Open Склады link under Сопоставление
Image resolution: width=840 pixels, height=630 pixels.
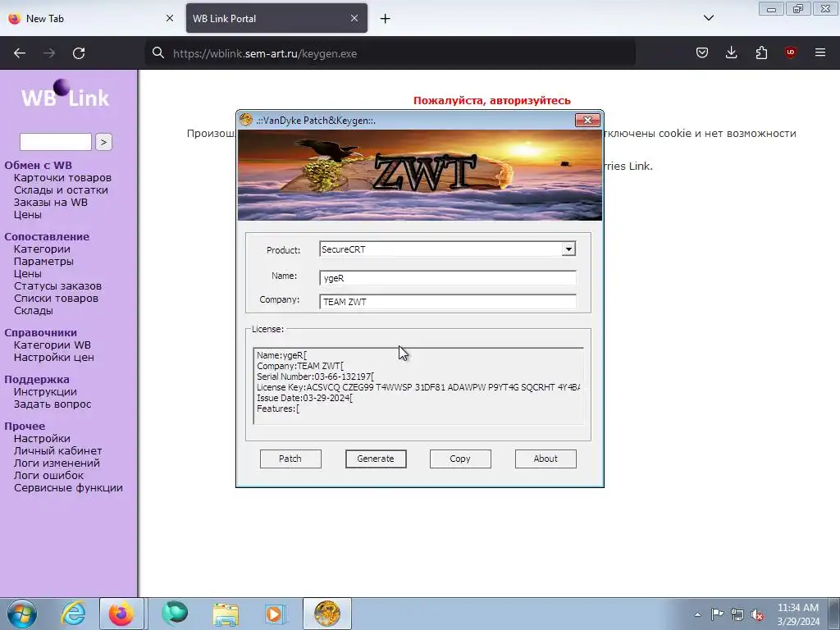[x=33, y=311]
